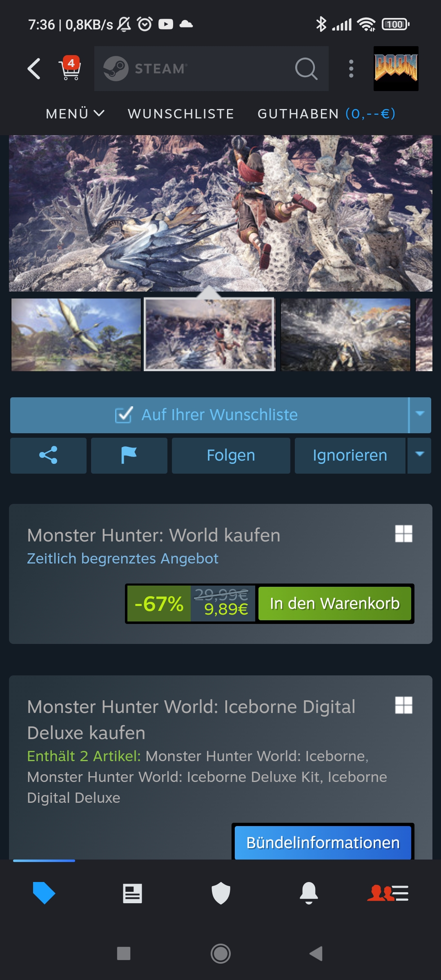Open notifications bell icon
441x980 pixels.
tap(309, 893)
